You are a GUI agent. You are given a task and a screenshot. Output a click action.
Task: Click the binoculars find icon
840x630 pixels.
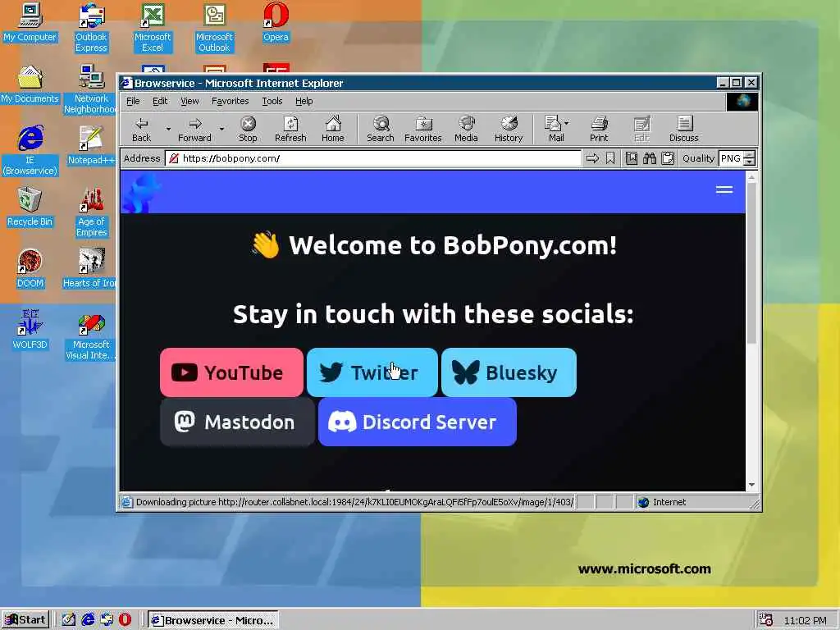[x=650, y=158]
